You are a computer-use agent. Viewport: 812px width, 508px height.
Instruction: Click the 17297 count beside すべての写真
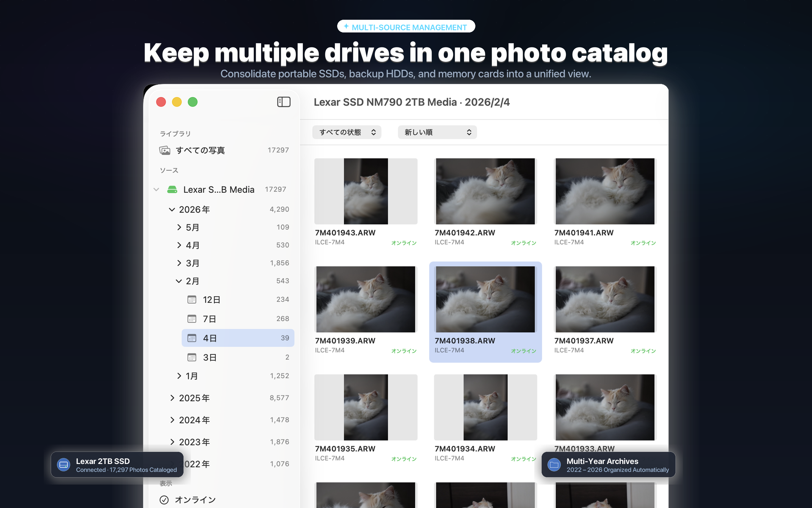(278, 150)
